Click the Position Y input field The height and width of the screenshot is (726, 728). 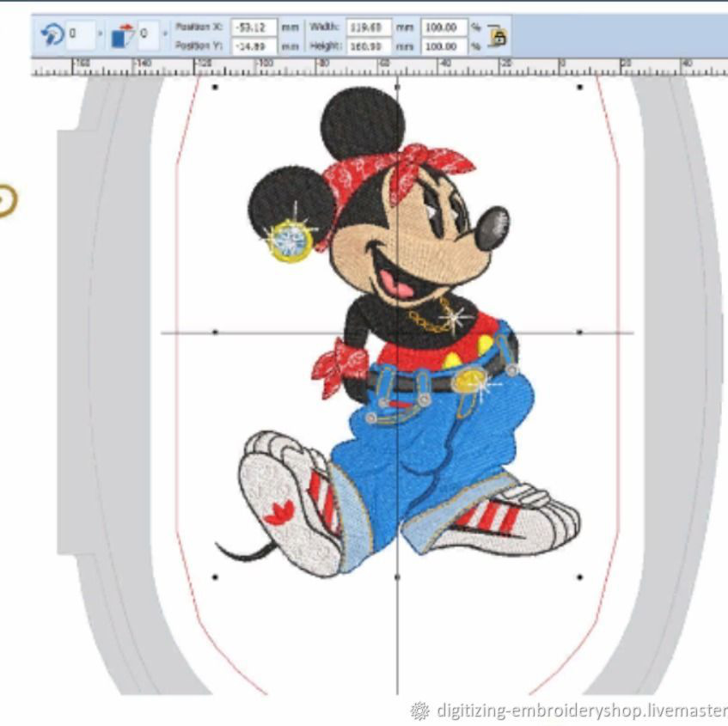(253, 46)
